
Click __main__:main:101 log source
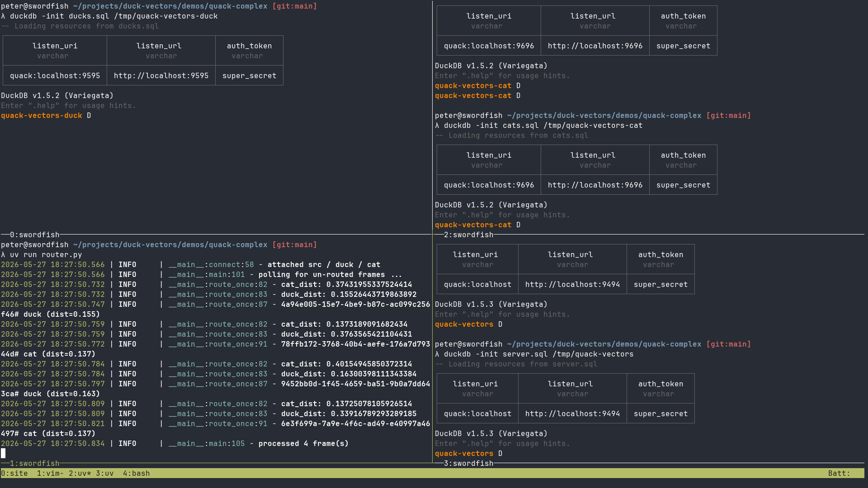pos(207,274)
